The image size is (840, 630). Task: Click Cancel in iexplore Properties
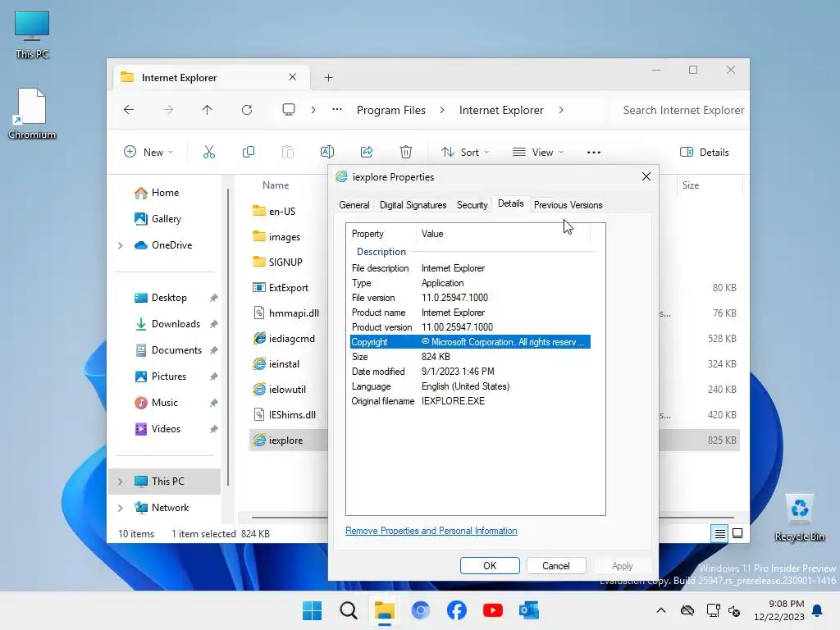[x=556, y=566]
